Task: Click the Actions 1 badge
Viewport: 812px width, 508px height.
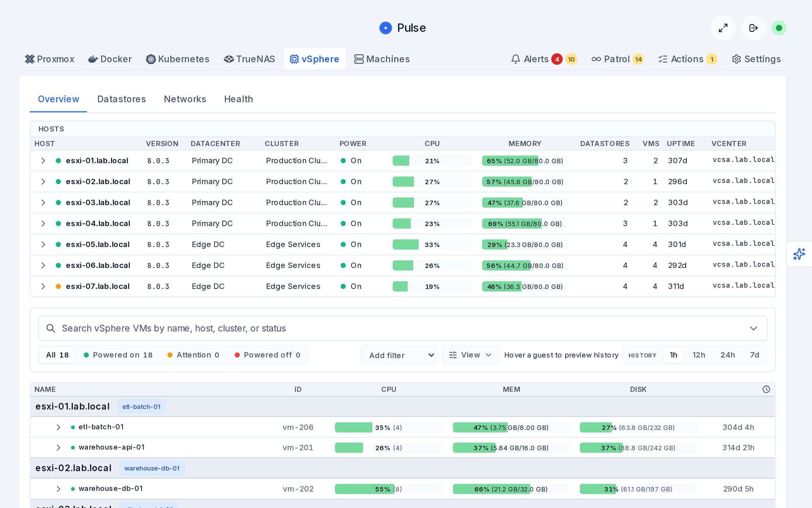Action: 712,59
